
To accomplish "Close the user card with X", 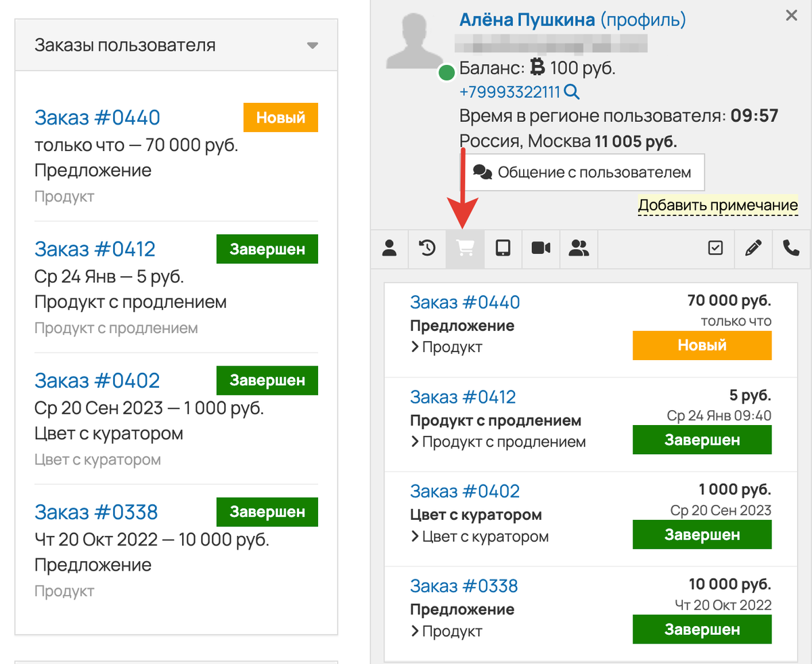I will (792, 16).
